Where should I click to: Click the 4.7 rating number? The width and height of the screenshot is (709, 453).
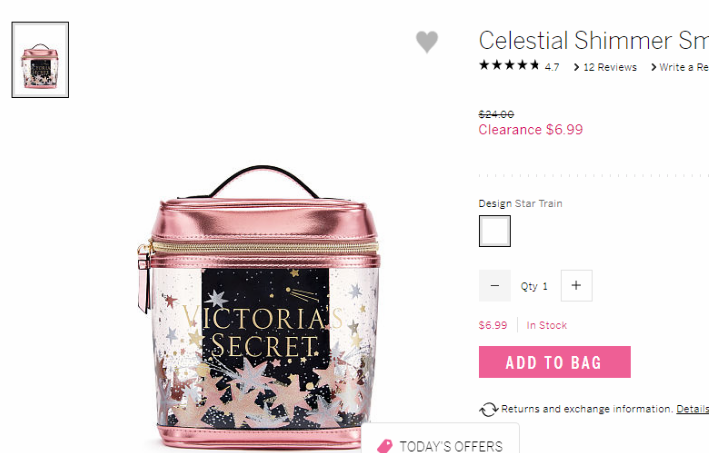pyautogui.click(x=552, y=67)
